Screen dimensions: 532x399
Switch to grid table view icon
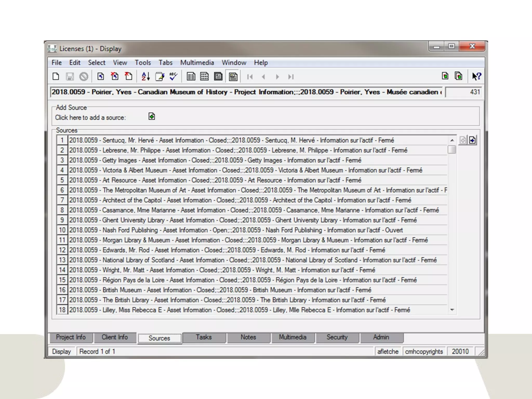204,77
